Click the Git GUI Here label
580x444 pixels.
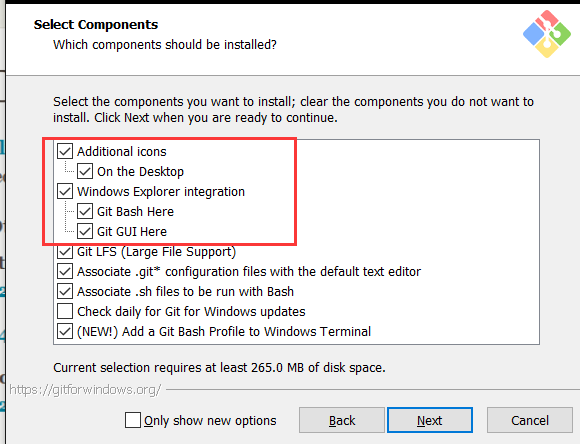(x=132, y=232)
